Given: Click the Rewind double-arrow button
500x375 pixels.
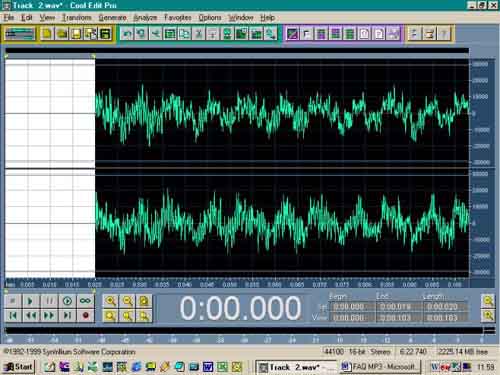Looking at the screenshot, I should pos(31,315).
